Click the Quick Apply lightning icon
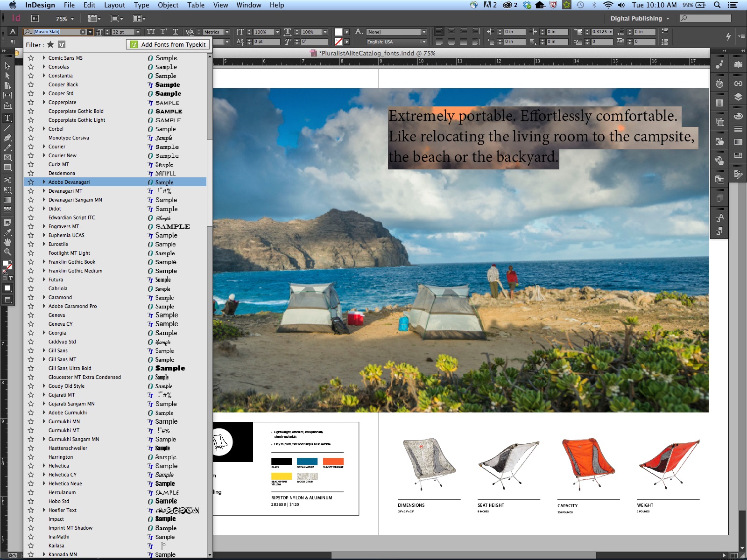Image resolution: width=747 pixels, height=560 pixels. [728, 36]
